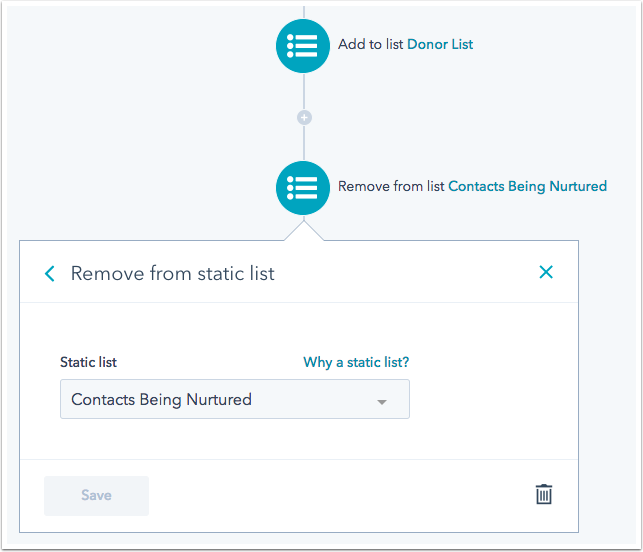Click the Add to list label text
This screenshot has height=552, width=643.
coord(370,44)
